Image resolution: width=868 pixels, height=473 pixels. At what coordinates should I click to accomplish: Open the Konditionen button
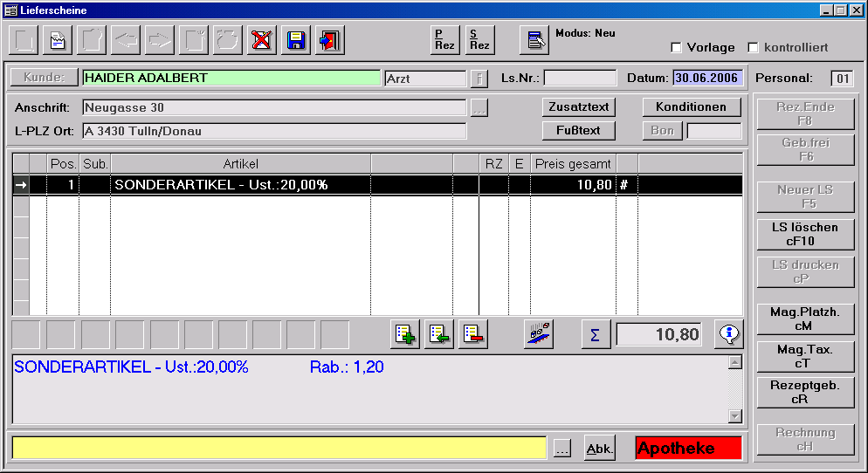692,107
